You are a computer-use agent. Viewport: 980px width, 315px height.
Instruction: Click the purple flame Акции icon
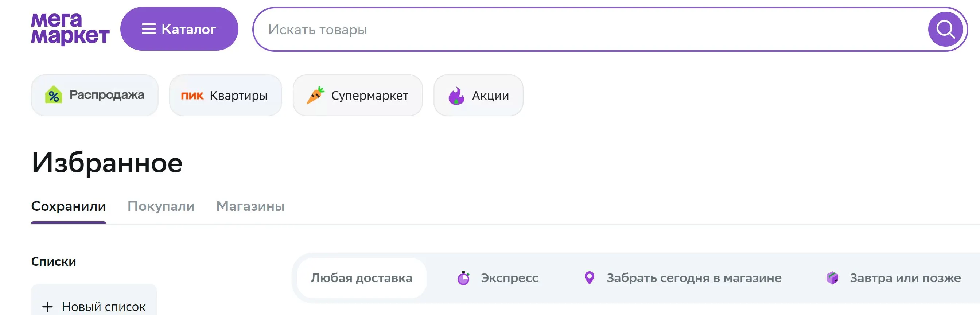pos(456,96)
